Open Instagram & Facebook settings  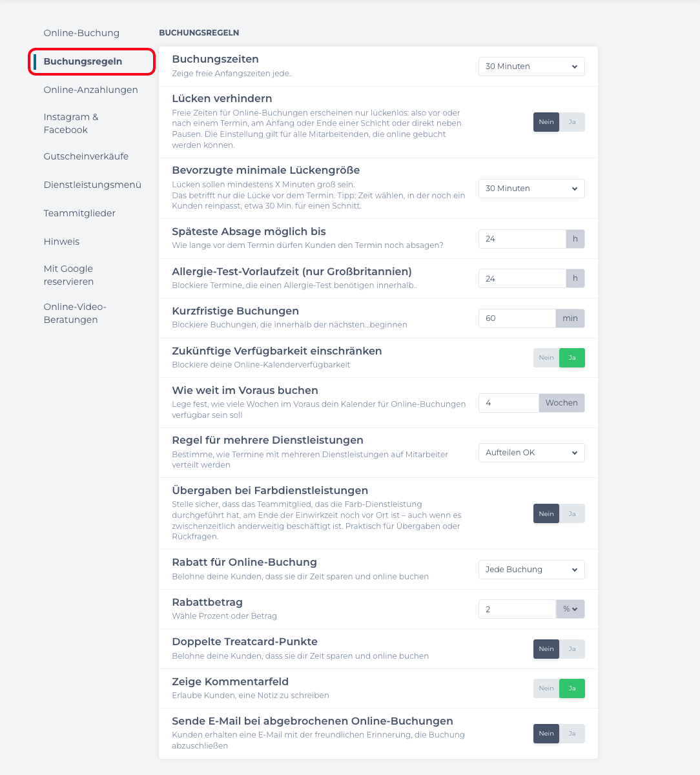pyautogui.click(x=71, y=123)
